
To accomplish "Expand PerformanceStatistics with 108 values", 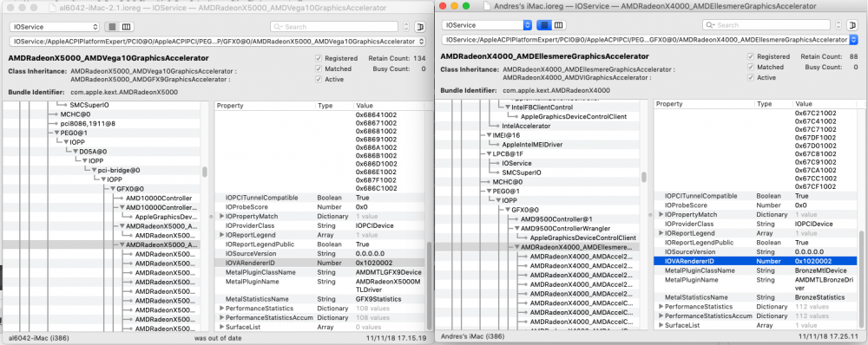I will [222, 308].
